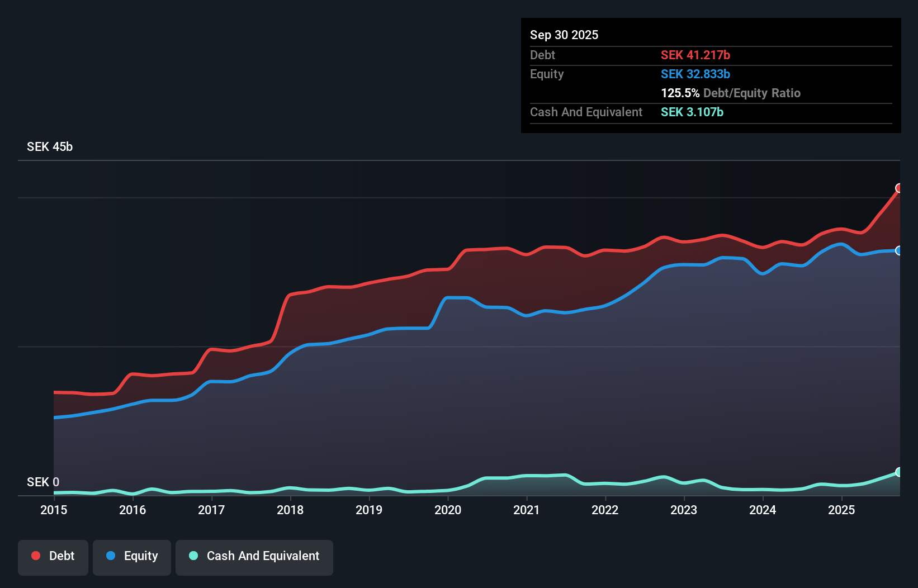Click the blue Equity legend dot
918x588 pixels.
[x=111, y=556]
